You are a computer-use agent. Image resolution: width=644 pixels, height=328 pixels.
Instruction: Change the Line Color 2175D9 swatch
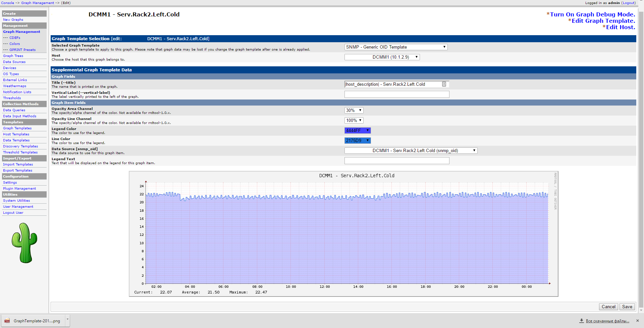[x=358, y=141]
